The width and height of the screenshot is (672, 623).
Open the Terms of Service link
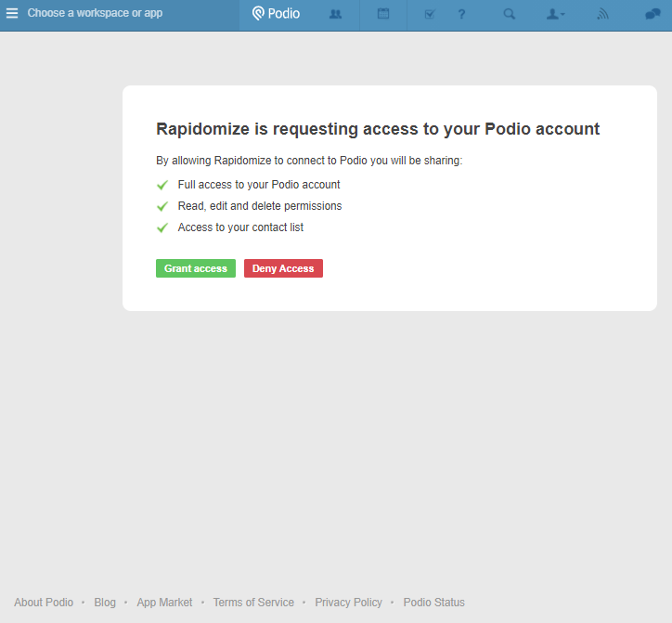253,603
